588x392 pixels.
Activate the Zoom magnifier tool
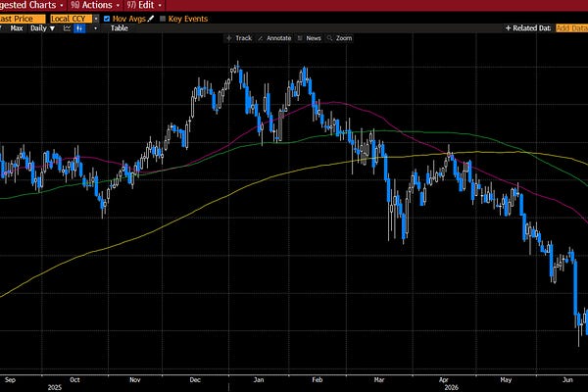[x=339, y=38]
